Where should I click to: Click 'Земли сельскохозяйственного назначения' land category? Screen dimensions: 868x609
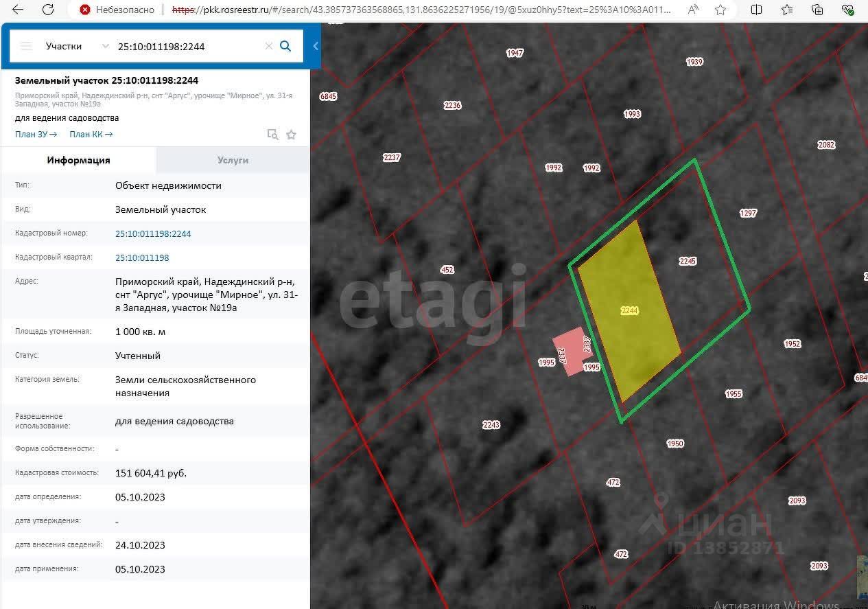[x=185, y=387]
